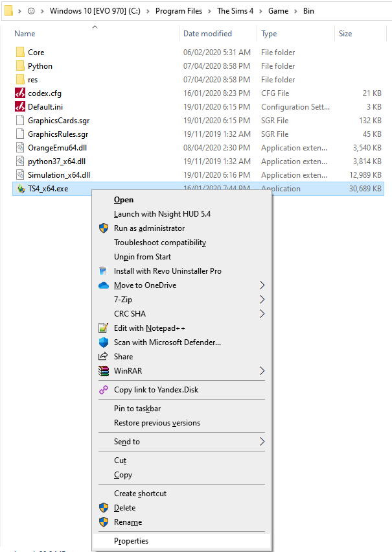Image resolution: width=392 pixels, height=552 pixels.
Task: Expand the 7-Zip submenu arrow
Action: (262, 300)
